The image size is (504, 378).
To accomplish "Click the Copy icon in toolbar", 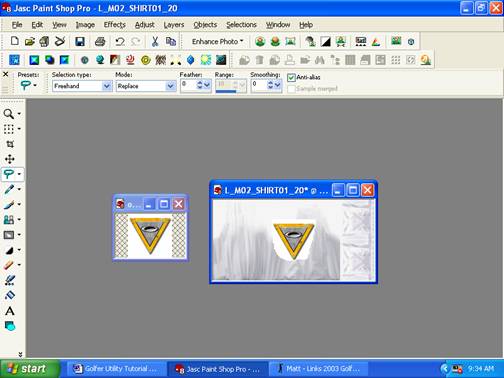I will (171, 42).
